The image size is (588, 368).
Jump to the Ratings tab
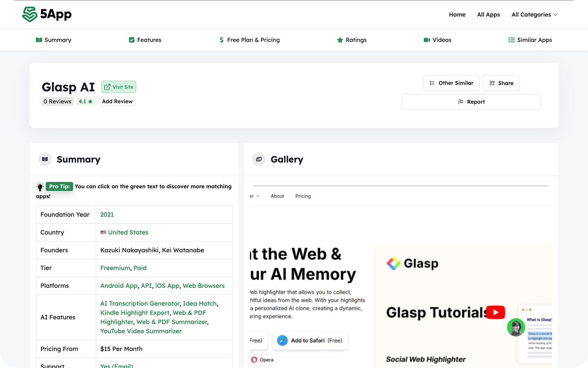352,40
